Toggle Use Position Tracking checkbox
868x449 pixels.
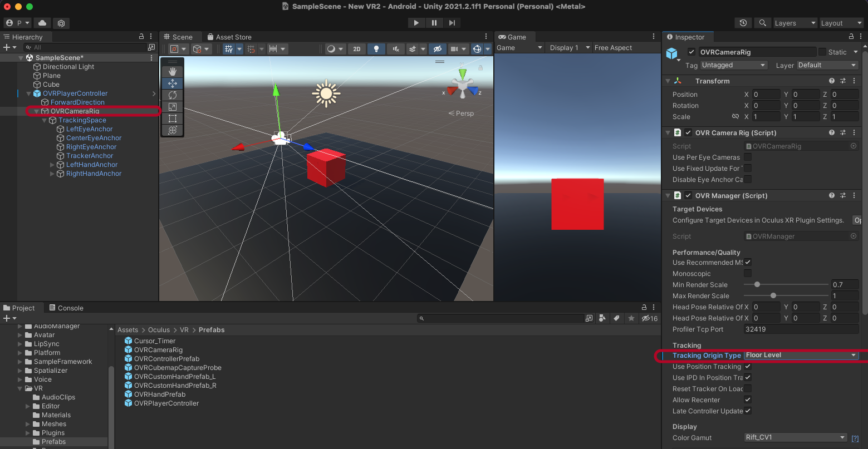(748, 367)
